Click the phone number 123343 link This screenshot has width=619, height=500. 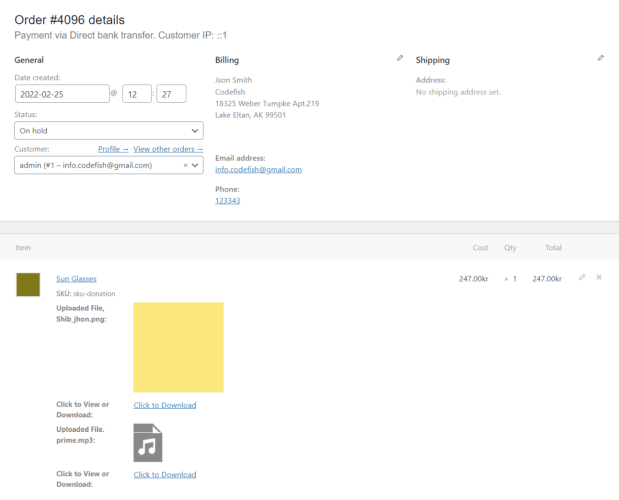click(x=227, y=200)
